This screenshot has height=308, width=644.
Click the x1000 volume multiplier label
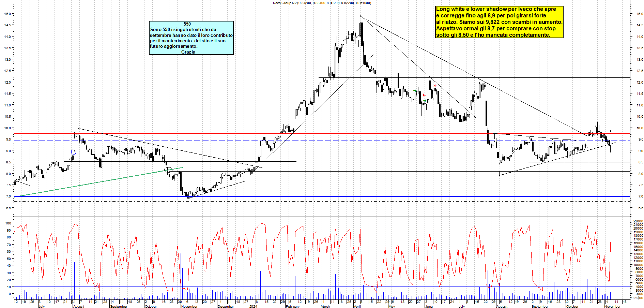[635, 297]
